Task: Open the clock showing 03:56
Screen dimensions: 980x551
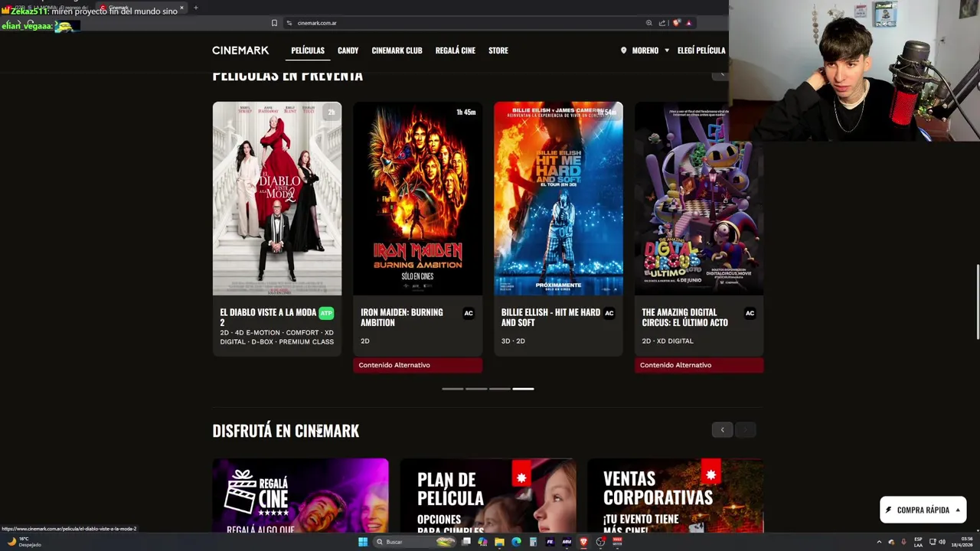Action: click(x=962, y=542)
